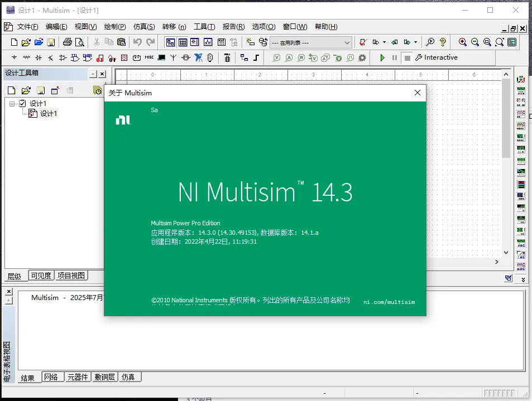Place a hierarchical block icon
The width and height of the screenshot is (532, 401).
click(244, 57)
